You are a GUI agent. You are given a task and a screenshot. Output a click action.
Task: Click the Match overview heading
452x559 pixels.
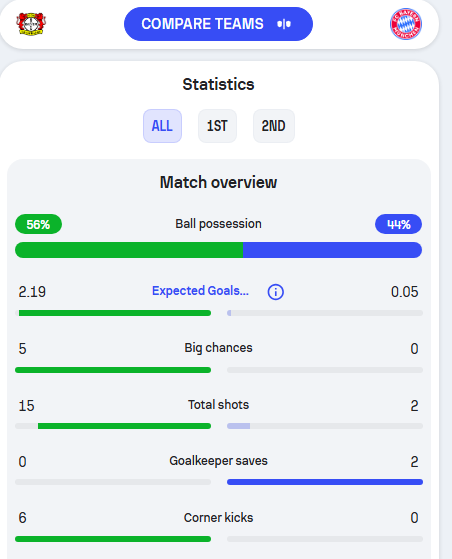coord(218,182)
